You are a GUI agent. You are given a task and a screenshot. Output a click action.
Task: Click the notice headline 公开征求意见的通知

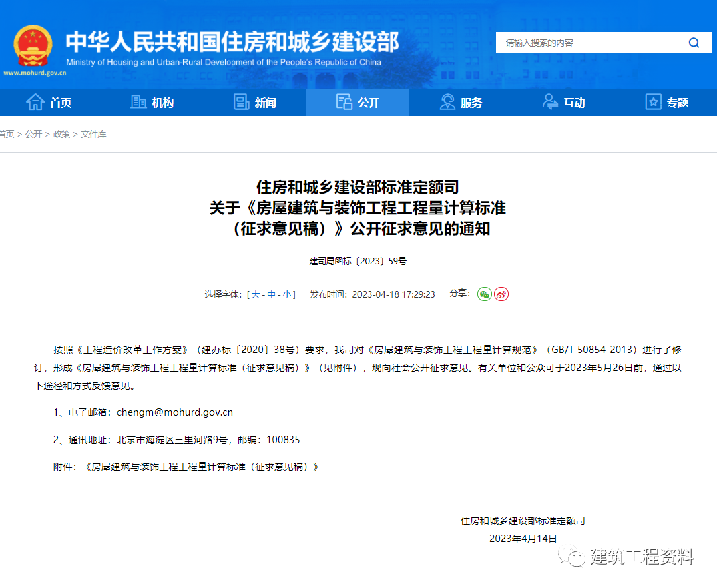pos(420,228)
